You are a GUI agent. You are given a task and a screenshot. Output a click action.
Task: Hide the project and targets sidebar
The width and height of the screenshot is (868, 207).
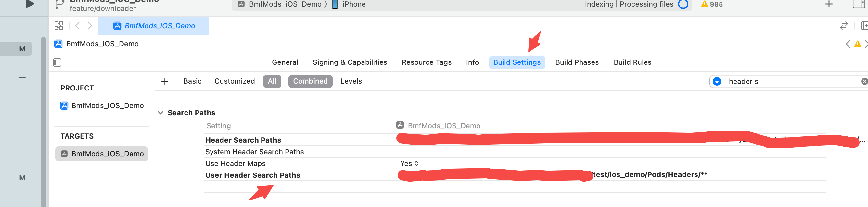click(x=57, y=62)
